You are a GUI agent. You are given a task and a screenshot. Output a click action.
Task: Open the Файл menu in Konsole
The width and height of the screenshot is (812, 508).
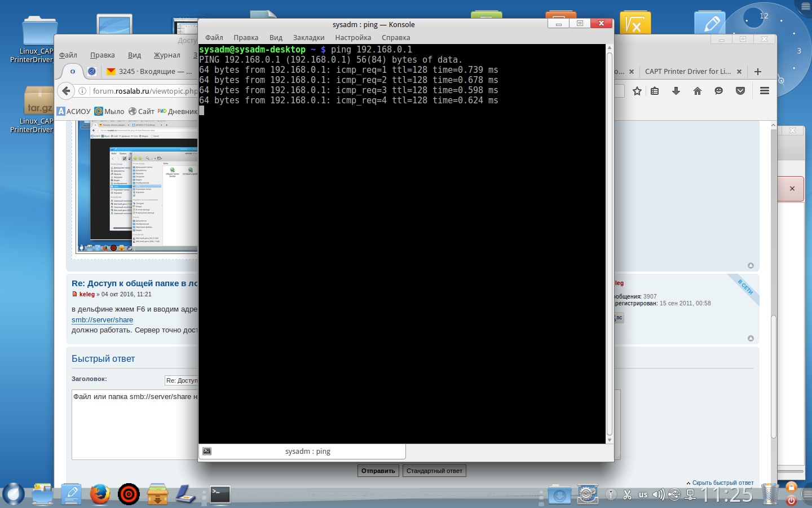coord(214,38)
